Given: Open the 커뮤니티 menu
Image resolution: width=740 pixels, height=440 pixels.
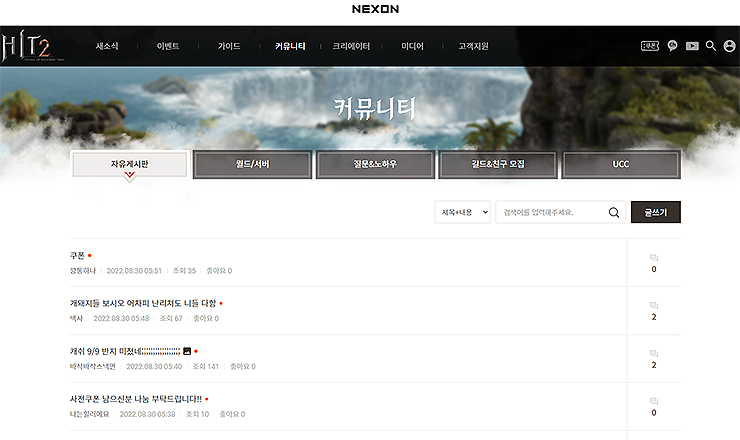Looking at the screenshot, I should point(290,46).
